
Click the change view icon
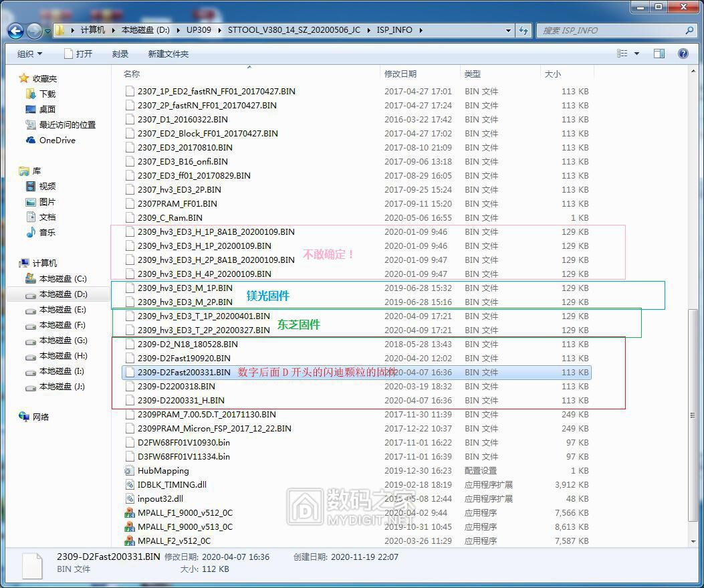pyautogui.click(x=622, y=54)
